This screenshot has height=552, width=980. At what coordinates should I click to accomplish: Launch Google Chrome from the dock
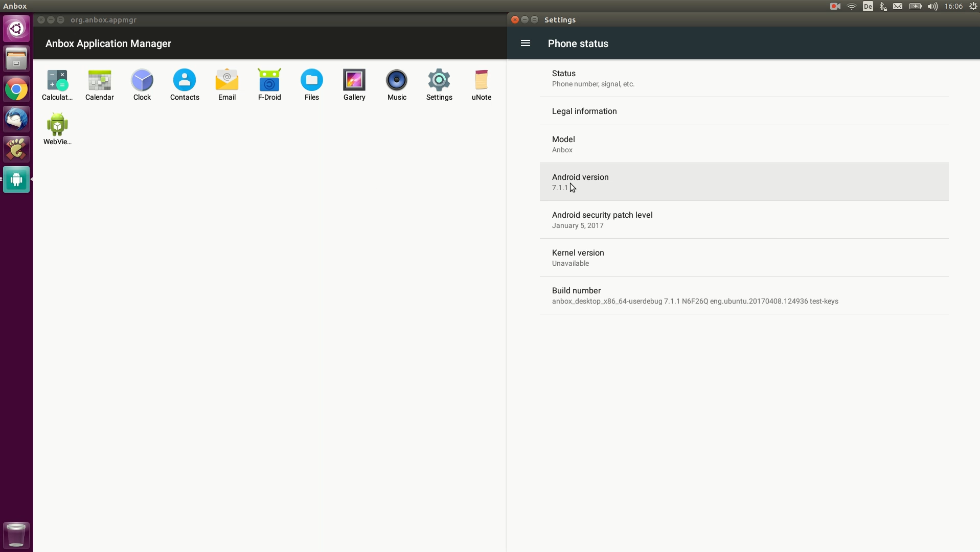click(x=16, y=89)
